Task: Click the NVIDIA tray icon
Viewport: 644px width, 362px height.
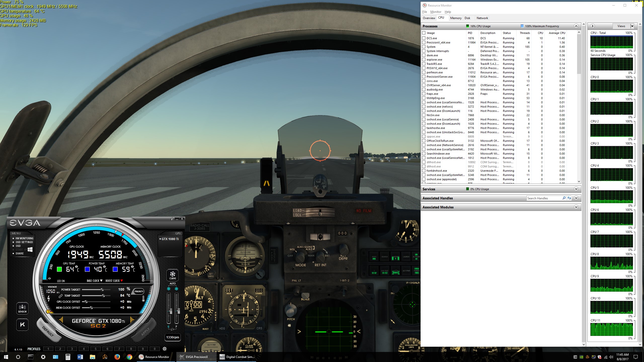Action: 581,357
